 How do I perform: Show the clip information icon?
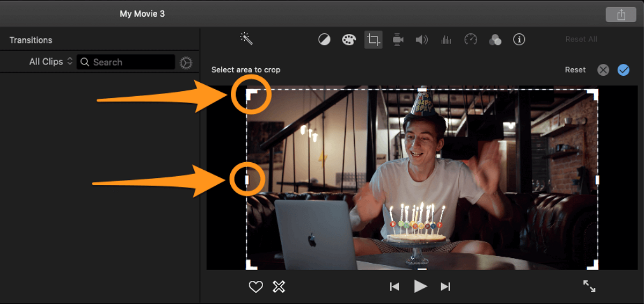(519, 40)
